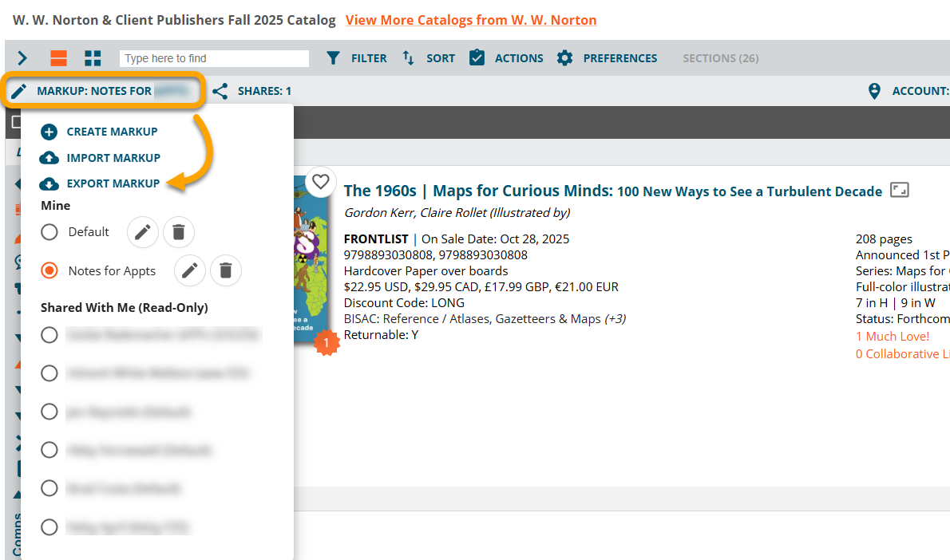The image size is (950, 560).
Task: Select the fourth shared markup radio button
Action: 49,450
